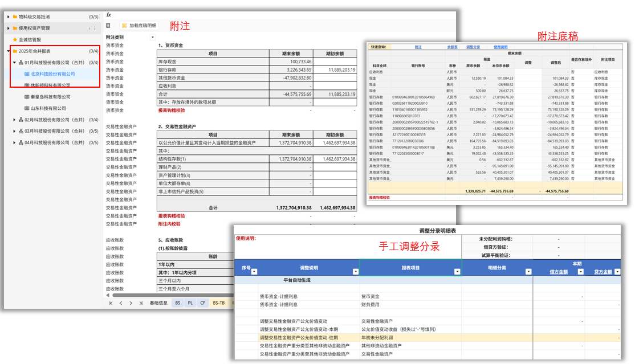Go to the previous sheet tab with the arrow
The width and height of the screenshot is (635, 364).
(121, 303)
